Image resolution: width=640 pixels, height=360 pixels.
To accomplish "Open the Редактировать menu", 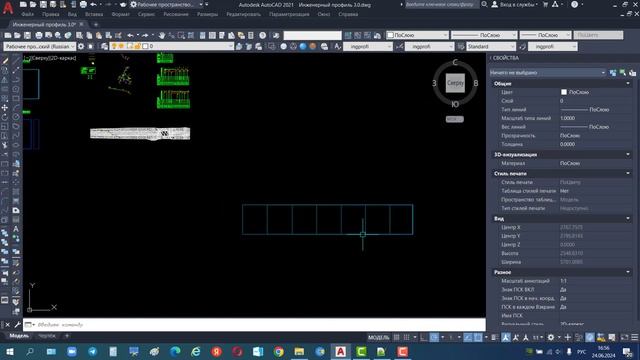I will [x=243, y=14].
